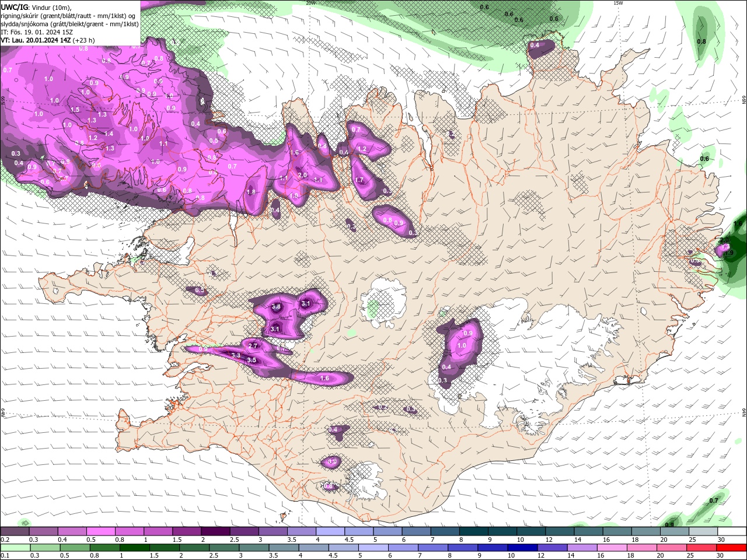Viewport: 747px width, 560px height.
Task: Click the 1.4 value over the Westfjords
Action: pyautogui.click(x=109, y=134)
